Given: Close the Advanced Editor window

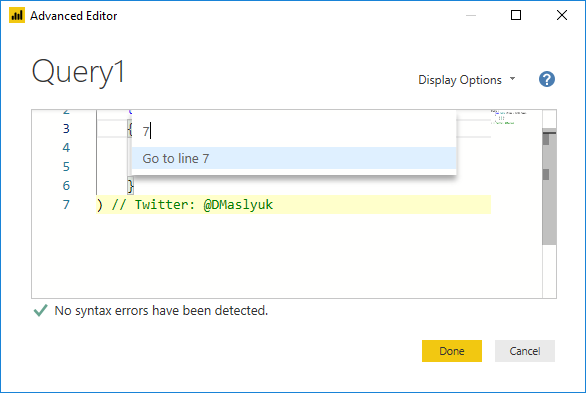Looking at the screenshot, I should [562, 15].
